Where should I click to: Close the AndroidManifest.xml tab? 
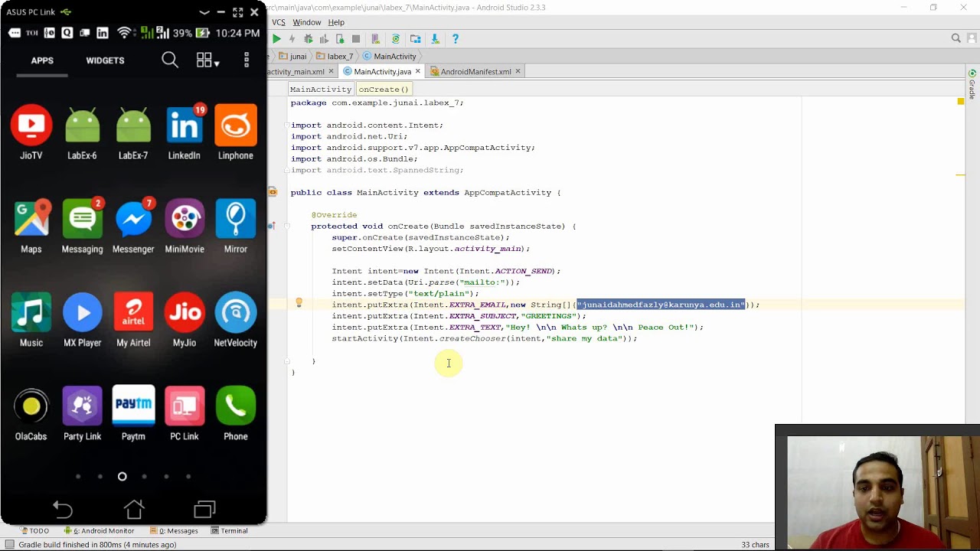(518, 71)
